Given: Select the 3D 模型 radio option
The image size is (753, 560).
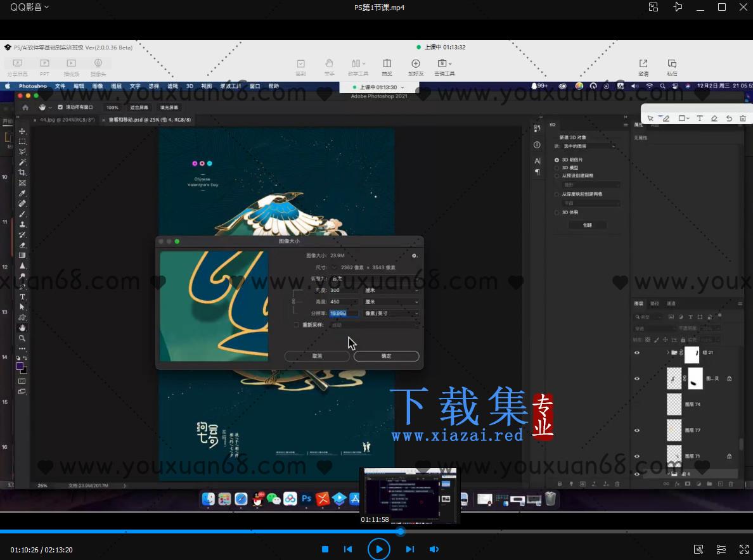Looking at the screenshot, I should click(557, 168).
